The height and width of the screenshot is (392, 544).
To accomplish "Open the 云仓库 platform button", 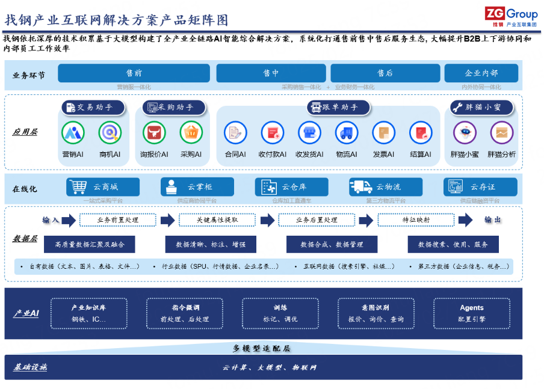I will pyautogui.click(x=291, y=187).
